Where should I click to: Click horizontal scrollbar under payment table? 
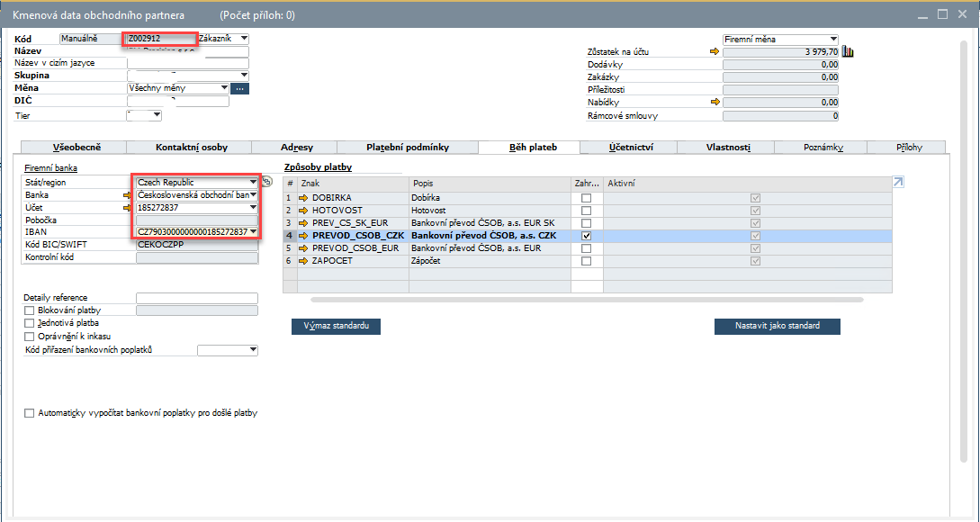(x=588, y=300)
